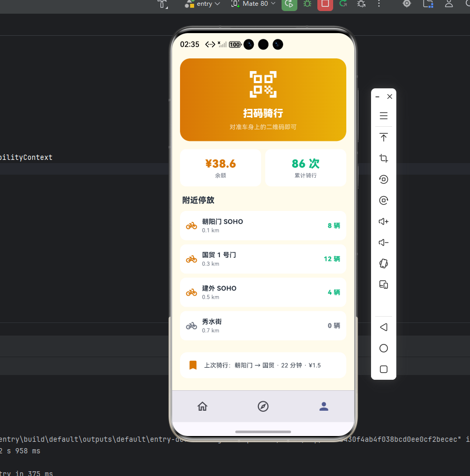Click the multi-device screen icon in the emulator panel
This screenshot has width=470, height=476.
point(384,285)
